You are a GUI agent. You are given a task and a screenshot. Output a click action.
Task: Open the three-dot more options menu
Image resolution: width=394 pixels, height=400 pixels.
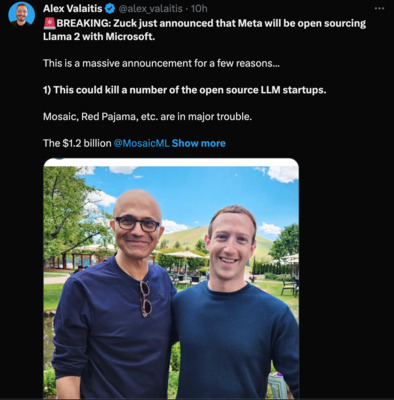379,8
